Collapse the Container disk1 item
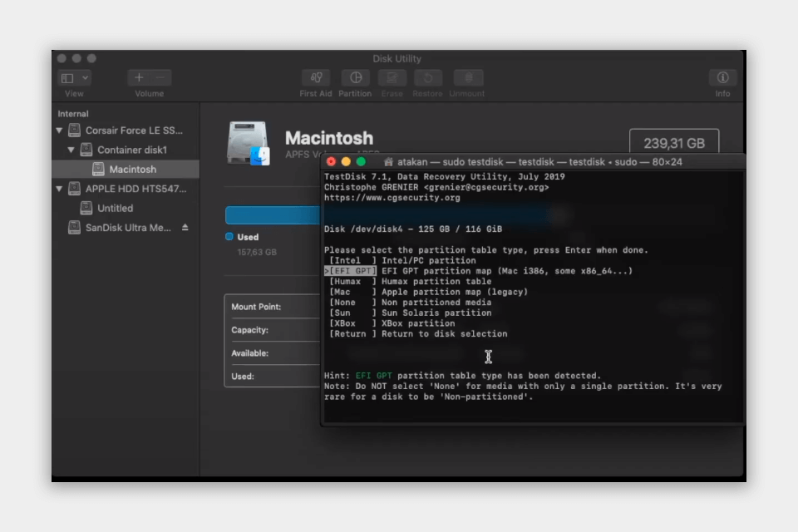Viewport: 798px width, 532px height. [x=71, y=150]
